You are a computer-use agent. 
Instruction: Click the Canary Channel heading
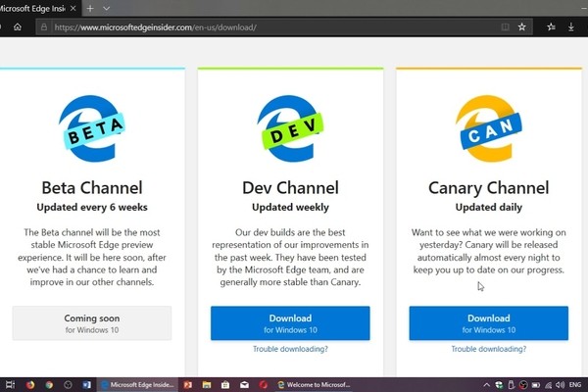point(489,188)
